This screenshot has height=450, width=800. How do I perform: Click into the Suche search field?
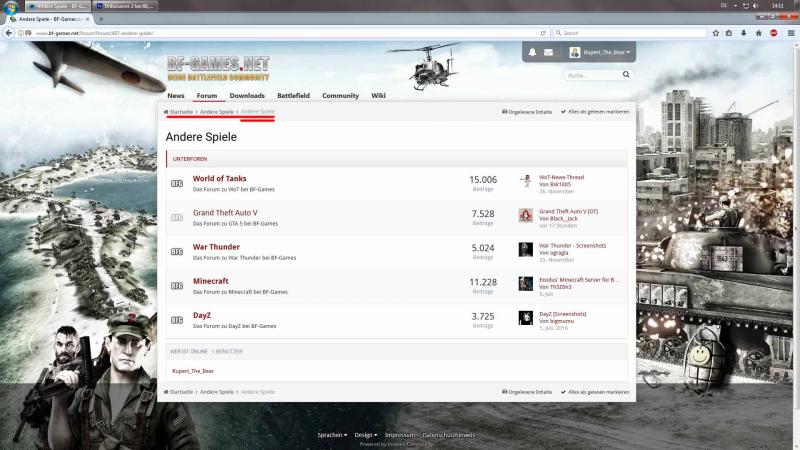click(592, 75)
